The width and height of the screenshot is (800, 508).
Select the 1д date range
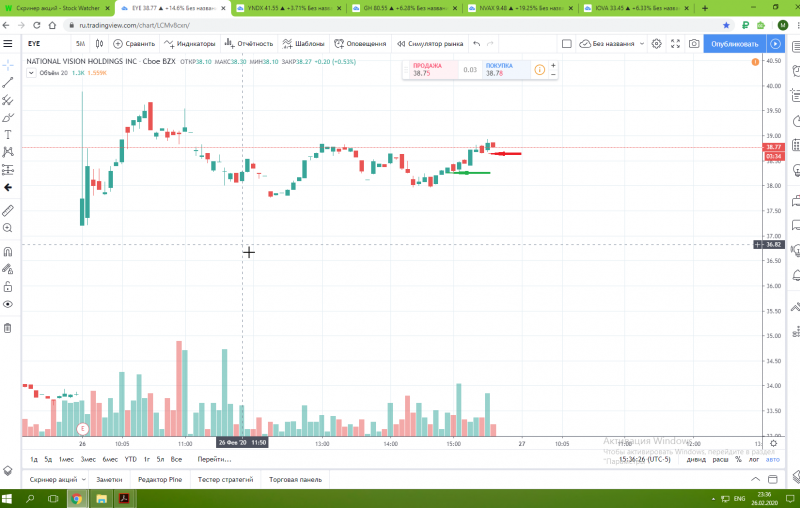34,459
